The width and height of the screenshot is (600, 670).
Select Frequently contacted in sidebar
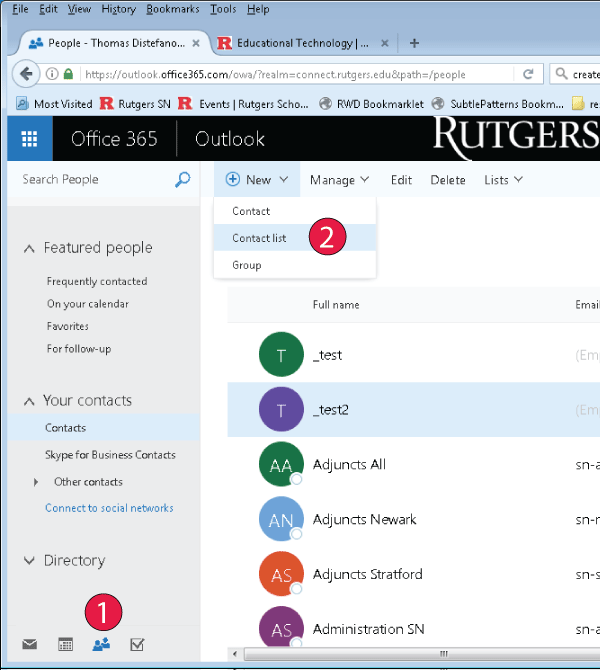coord(97,281)
